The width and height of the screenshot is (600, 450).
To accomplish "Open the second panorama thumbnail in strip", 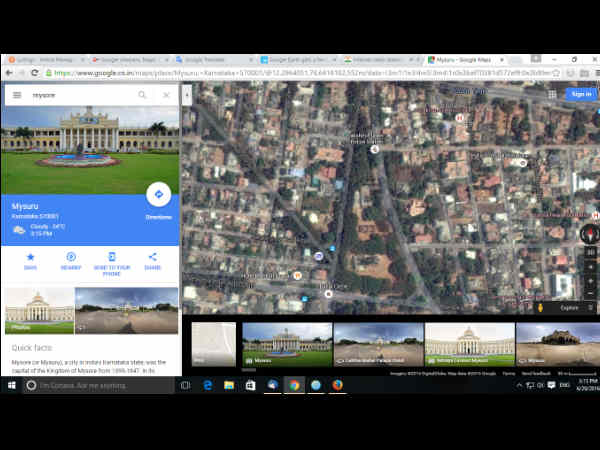I will (379, 344).
